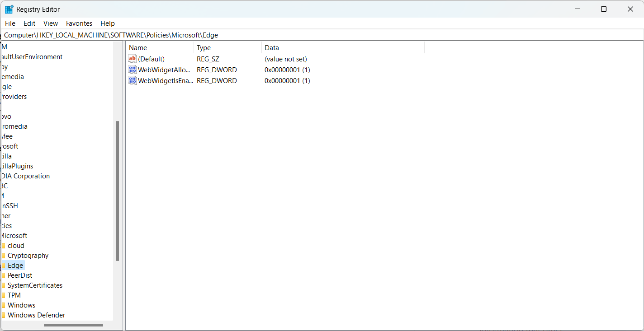Click REG_DWORD type in the WebWidgetAllo... row
Viewport: 644px width, 331px height.
(217, 70)
